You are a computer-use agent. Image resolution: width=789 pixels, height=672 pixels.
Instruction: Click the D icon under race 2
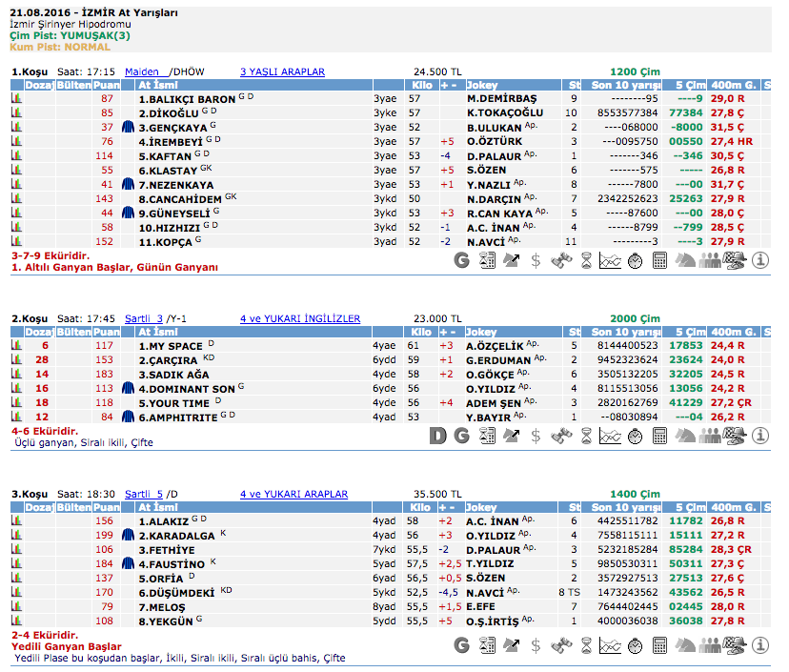pyautogui.click(x=437, y=436)
